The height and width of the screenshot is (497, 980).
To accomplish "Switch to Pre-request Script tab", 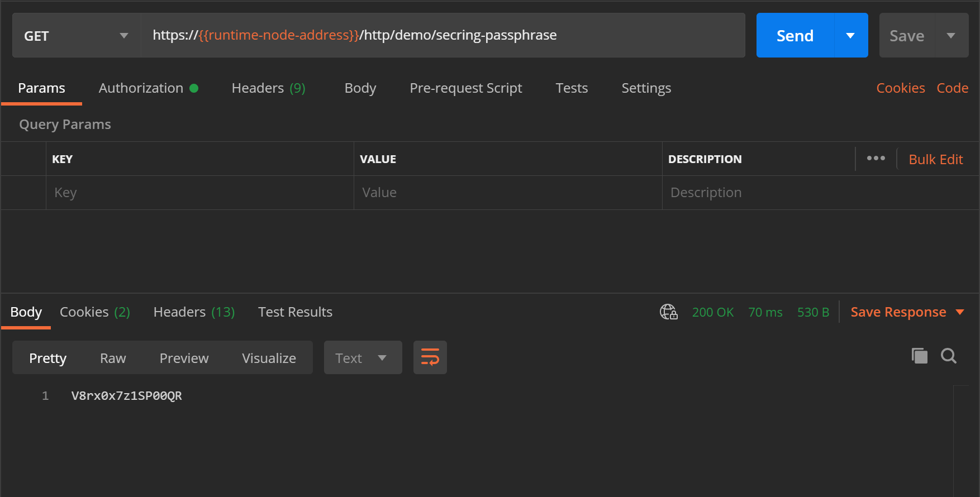I will [465, 88].
